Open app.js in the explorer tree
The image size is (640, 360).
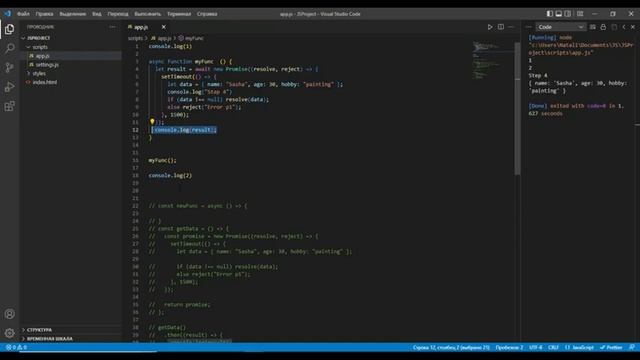pyautogui.click(x=42, y=56)
